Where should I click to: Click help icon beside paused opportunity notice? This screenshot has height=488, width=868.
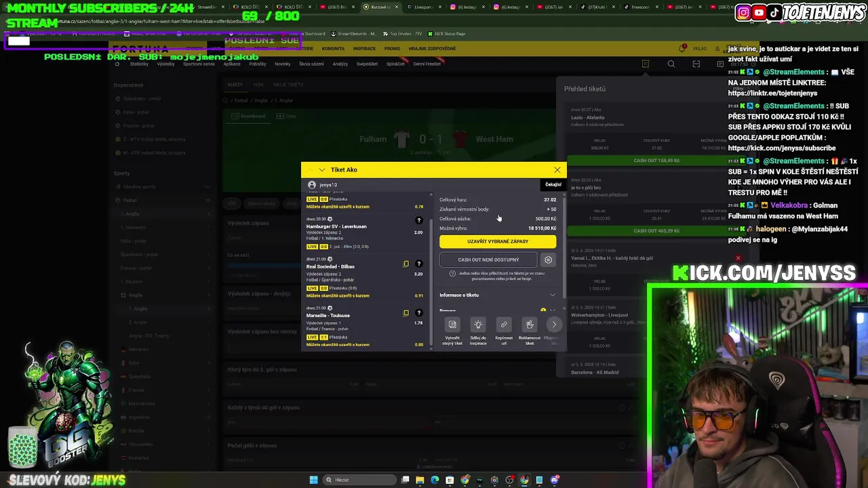[x=452, y=273]
